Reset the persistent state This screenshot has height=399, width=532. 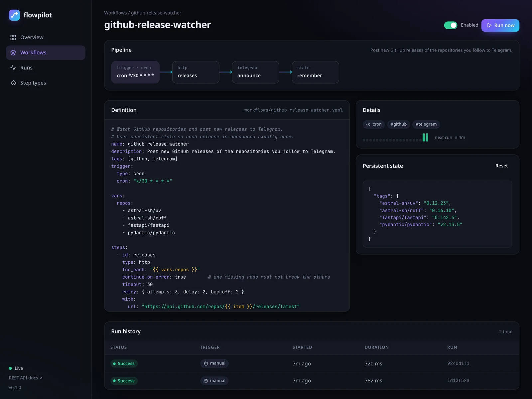coord(501,166)
